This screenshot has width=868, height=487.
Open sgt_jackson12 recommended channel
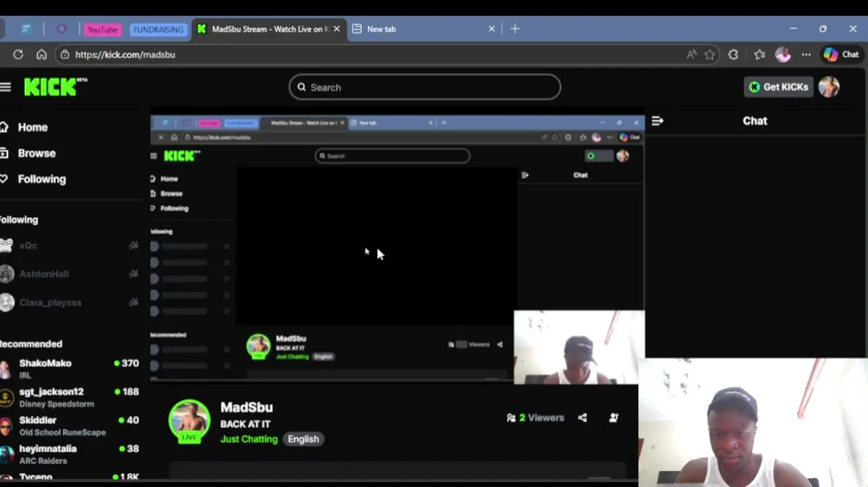coord(70,397)
